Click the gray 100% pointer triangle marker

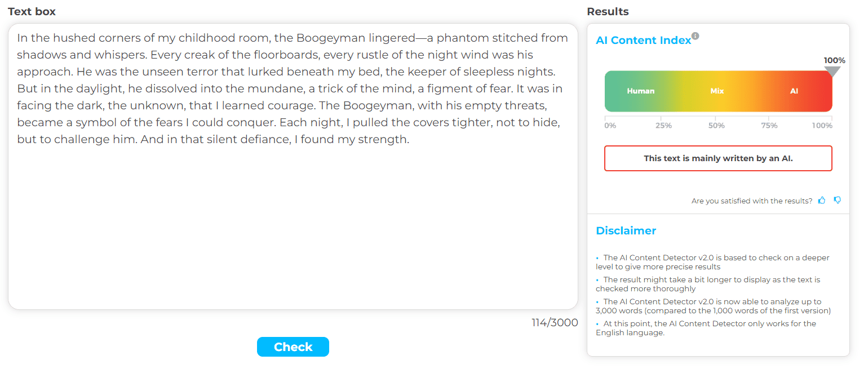coord(832,72)
